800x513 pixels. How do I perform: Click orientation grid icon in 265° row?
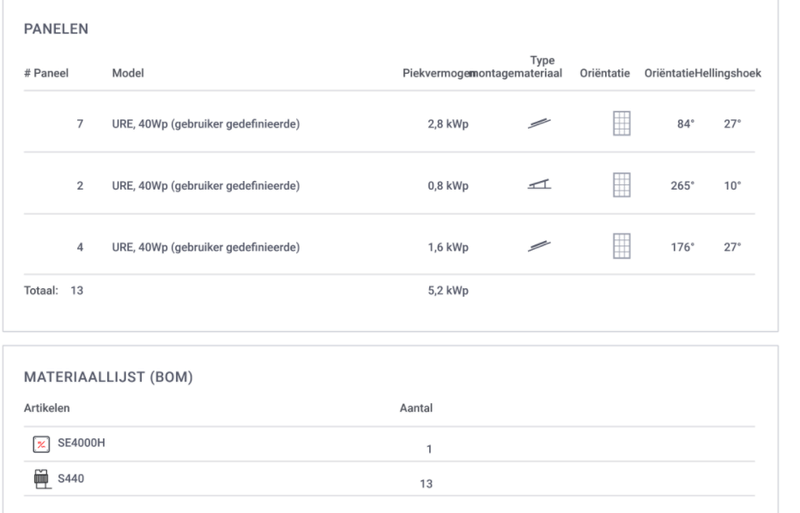[x=622, y=185]
